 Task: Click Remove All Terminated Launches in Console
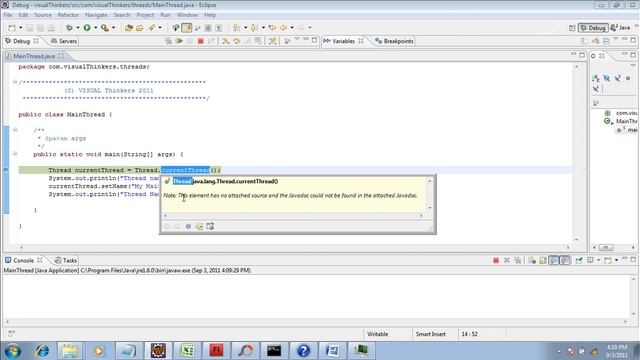pos(518,260)
